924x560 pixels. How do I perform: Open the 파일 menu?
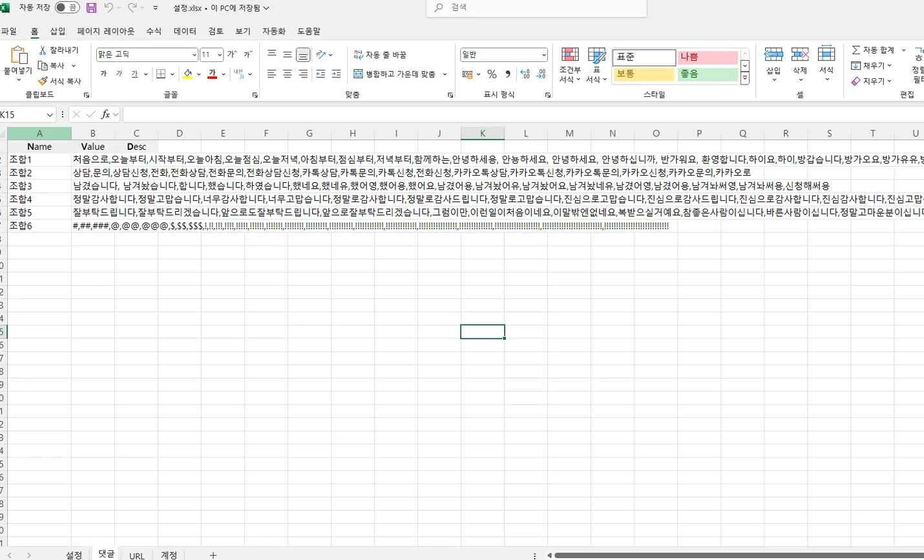click(x=9, y=31)
